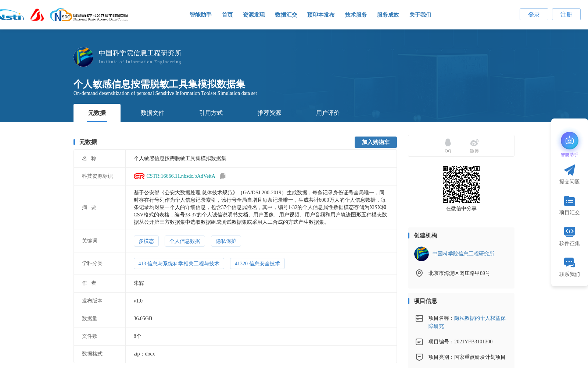This screenshot has width=588, height=368.
Task: Copy the CSTR identifier with the copy icon
Action: pos(223,176)
